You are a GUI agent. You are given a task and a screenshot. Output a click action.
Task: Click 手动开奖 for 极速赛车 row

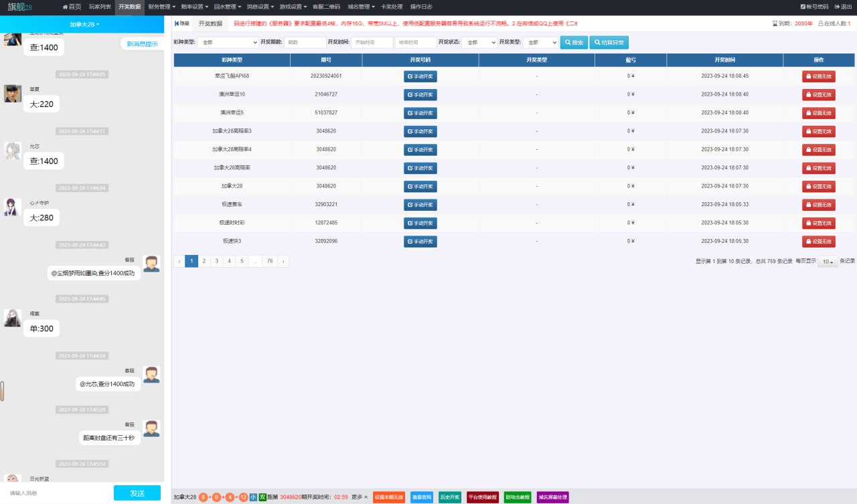click(420, 205)
